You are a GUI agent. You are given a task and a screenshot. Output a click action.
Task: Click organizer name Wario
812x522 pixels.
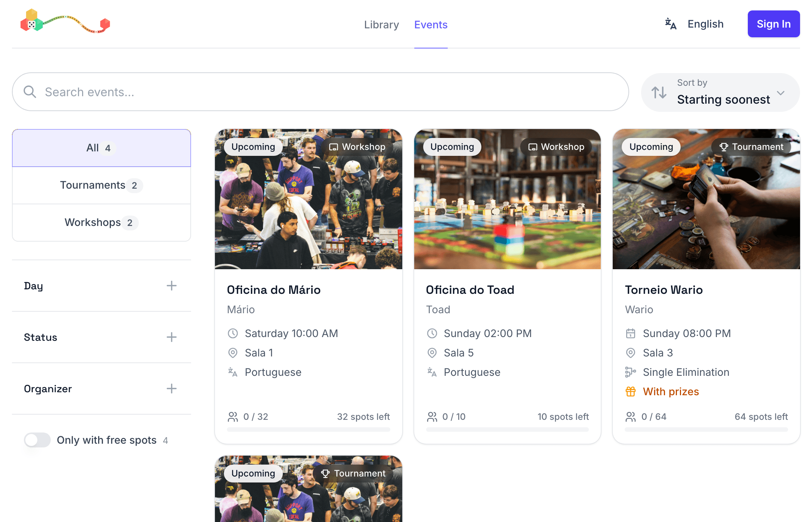point(639,309)
